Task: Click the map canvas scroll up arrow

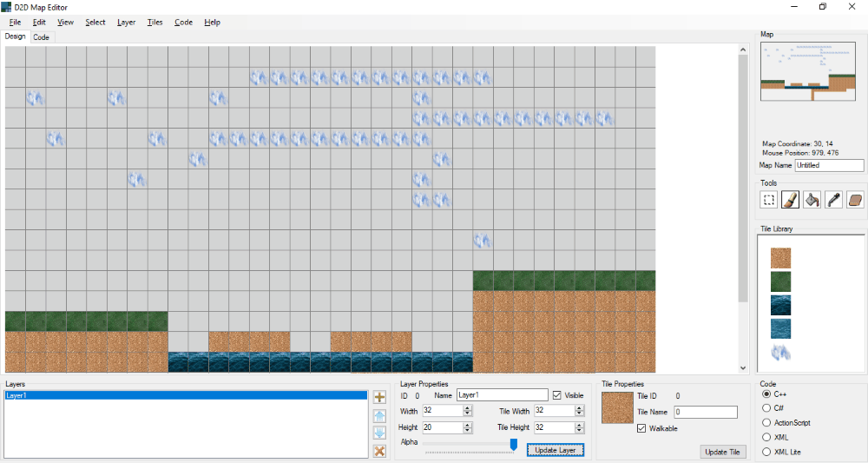Action: pos(743,50)
